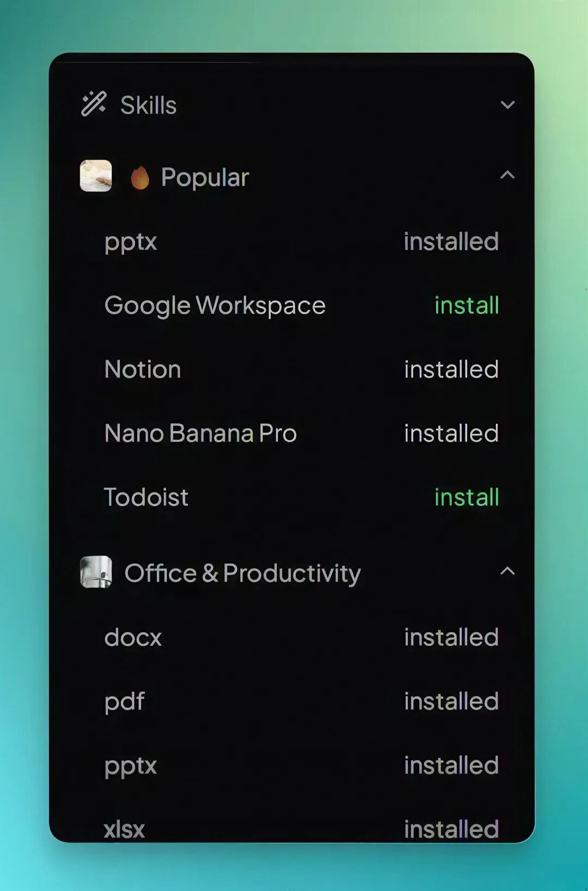Install the Google Workspace skill
The image size is (588, 891).
467,305
